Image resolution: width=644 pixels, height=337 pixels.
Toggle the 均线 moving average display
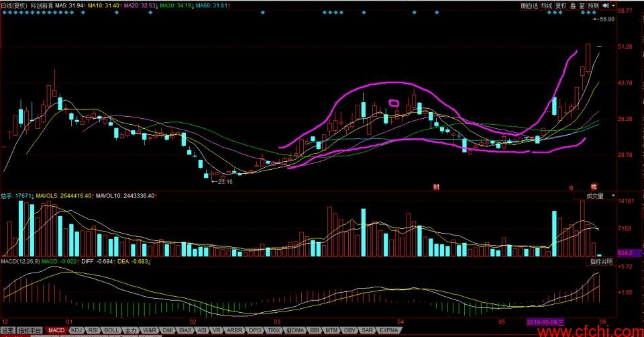[x=546, y=6]
